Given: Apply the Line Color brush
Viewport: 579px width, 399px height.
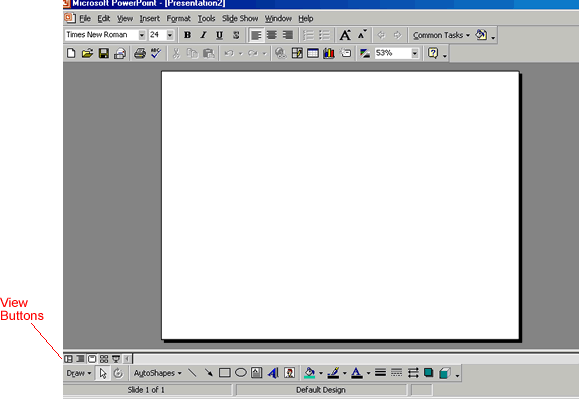Looking at the screenshot, I should tap(333, 373).
